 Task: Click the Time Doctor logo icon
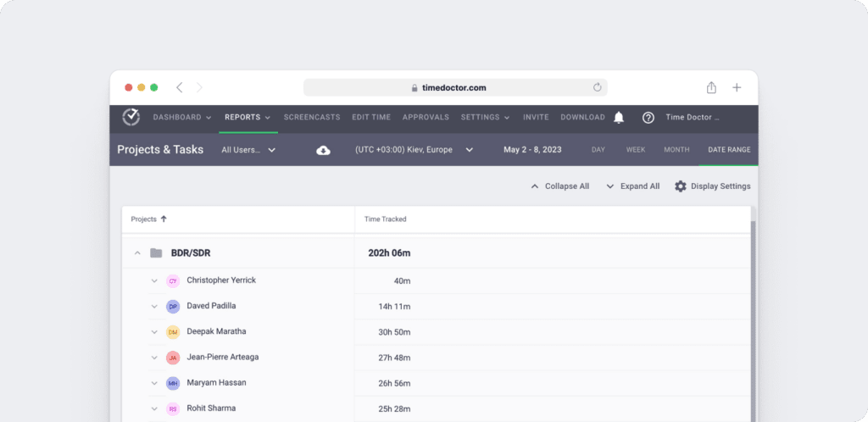pyautogui.click(x=131, y=117)
